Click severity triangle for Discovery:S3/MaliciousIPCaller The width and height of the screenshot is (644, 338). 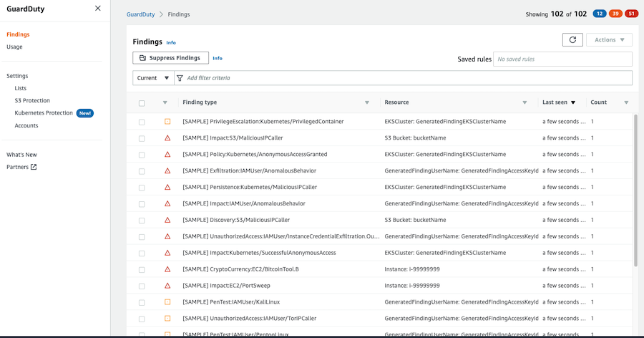coord(167,220)
